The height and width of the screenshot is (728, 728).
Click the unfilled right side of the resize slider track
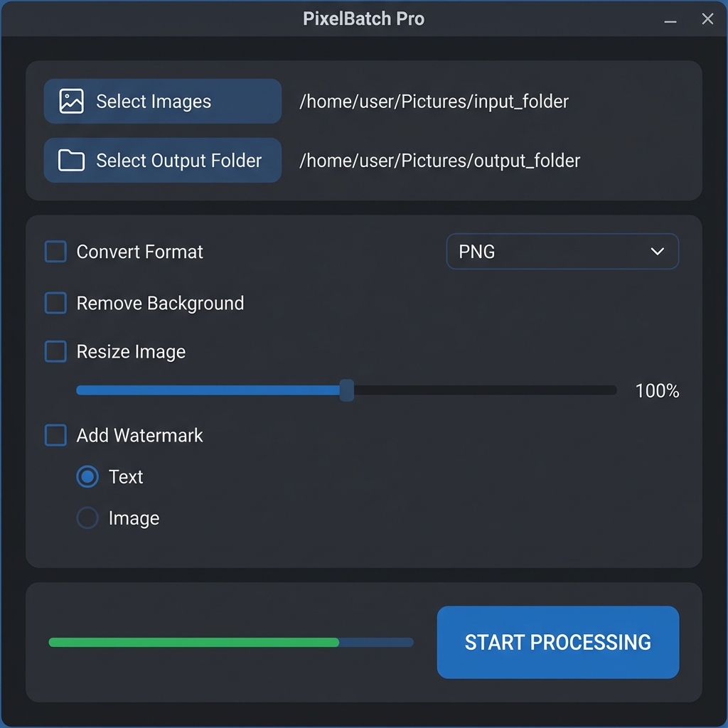(483, 390)
